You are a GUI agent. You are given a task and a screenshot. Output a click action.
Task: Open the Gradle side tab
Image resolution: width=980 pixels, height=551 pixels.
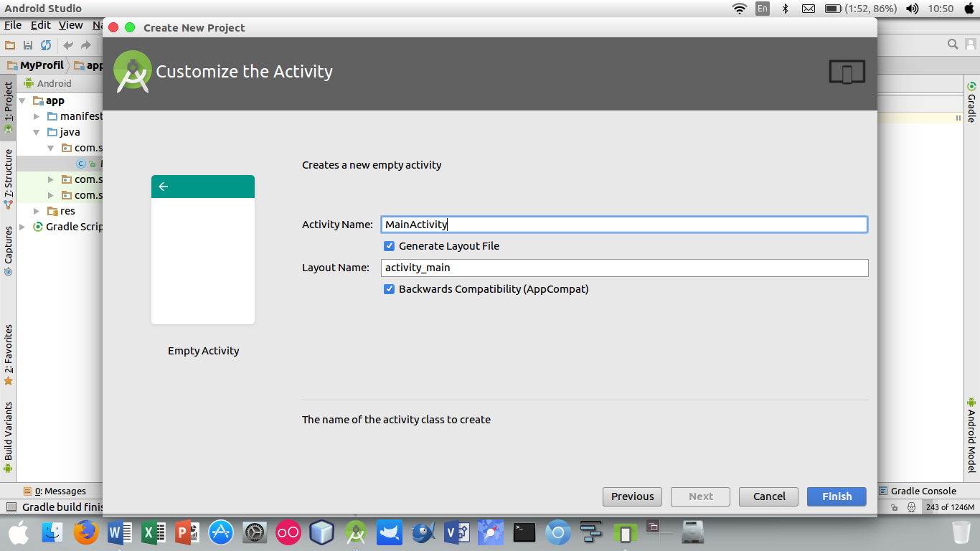(x=971, y=101)
